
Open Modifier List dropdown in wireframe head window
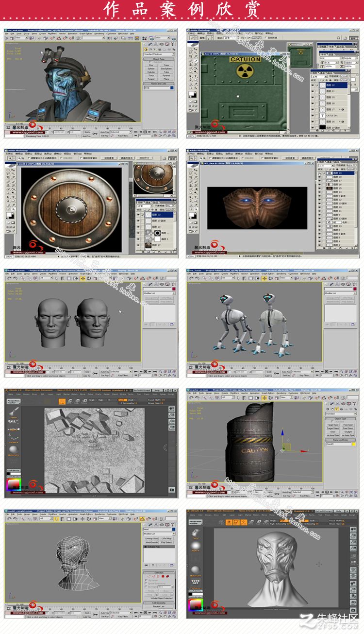pyautogui.click(x=159, y=534)
